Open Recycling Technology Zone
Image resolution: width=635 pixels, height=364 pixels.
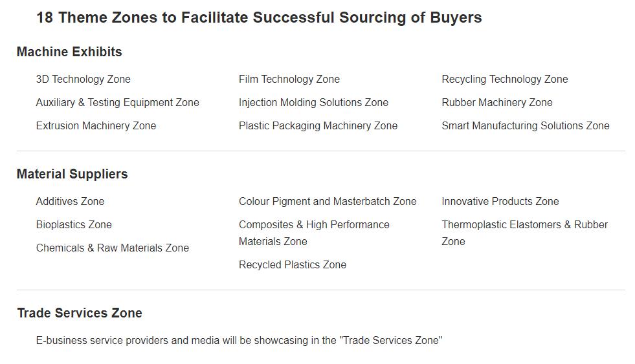(x=505, y=80)
